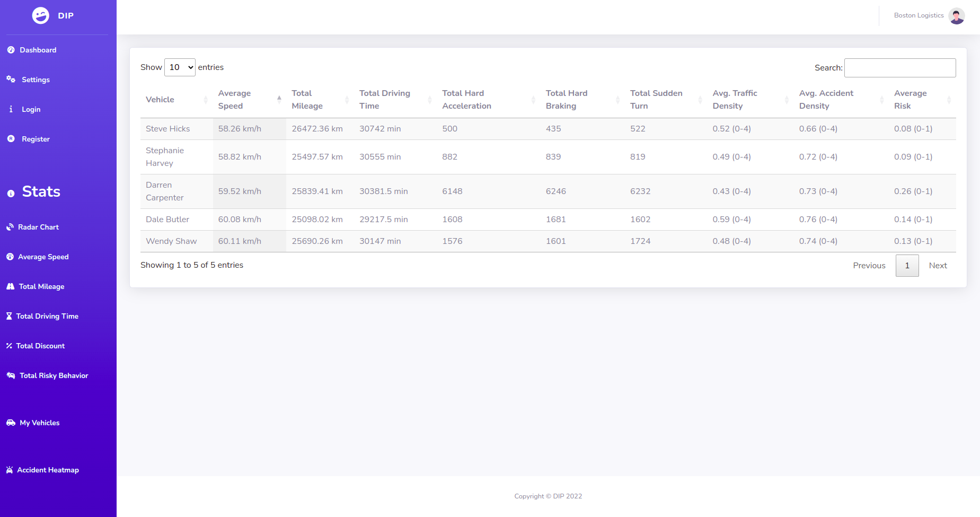Image resolution: width=980 pixels, height=517 pixels.
Task: Click the DIP smiley logo icon
Action: point(41,15)
